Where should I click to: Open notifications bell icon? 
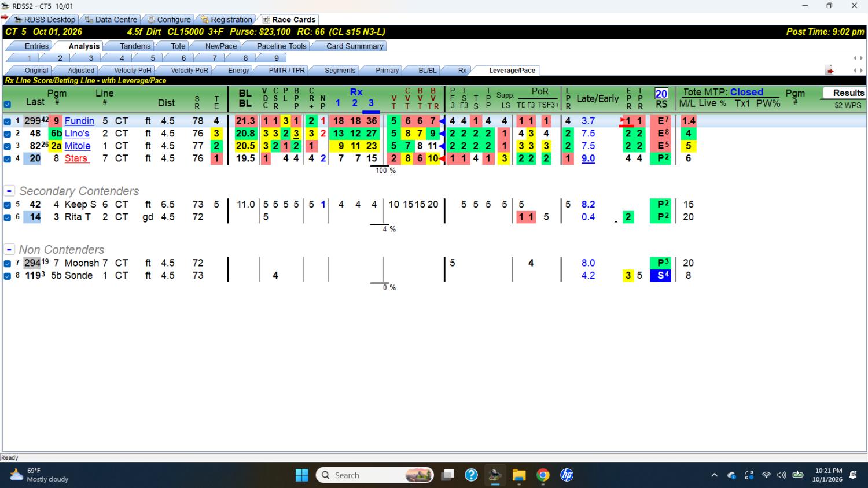click(853, 475)
